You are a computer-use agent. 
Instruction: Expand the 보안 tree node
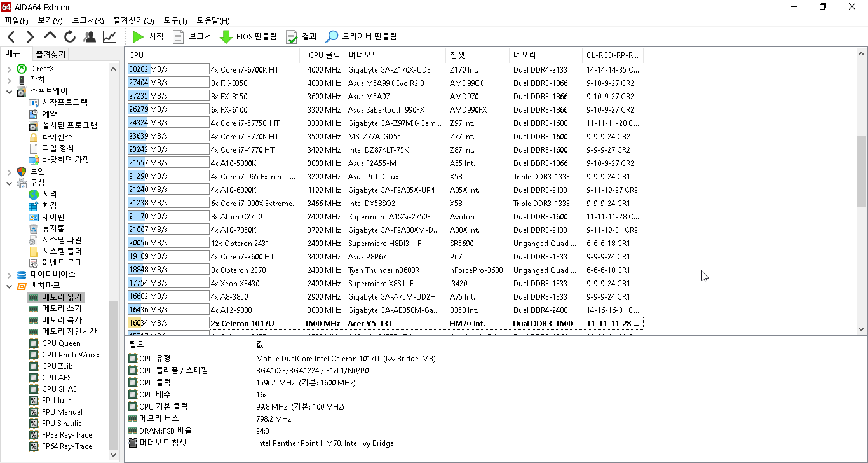[x=8, y=171]
